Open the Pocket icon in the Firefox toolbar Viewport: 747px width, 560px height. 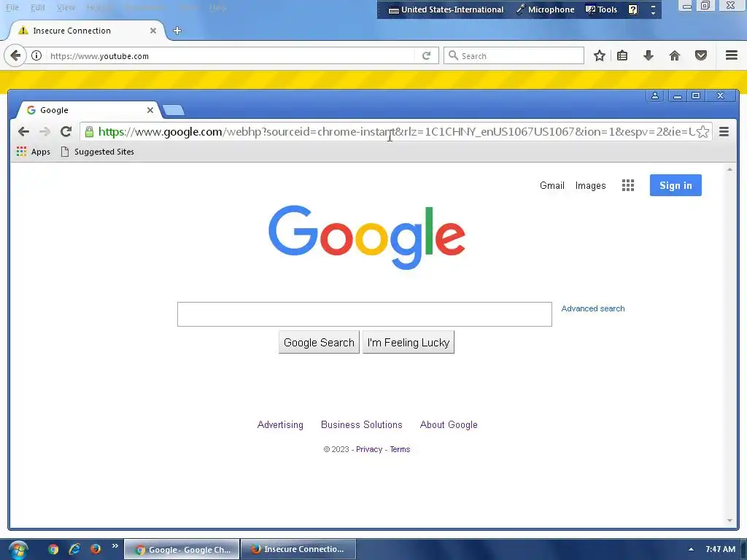click(x=701, y=55)
